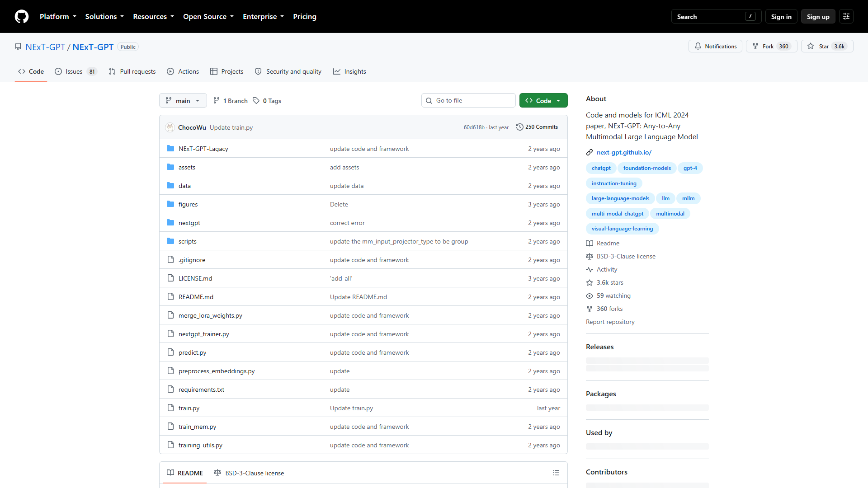Open the next-gpt.github.io/ link
Screen dimensions: 868x488
pyautogui.click(x=624, y=153)
